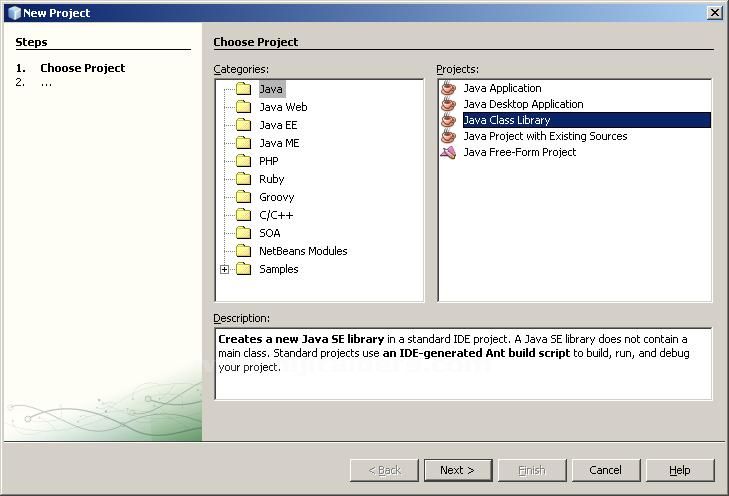Image resolution: width=729 pixels, height=496 pixels.
Task: Select the Ruby category
Action: pos(272,179)
